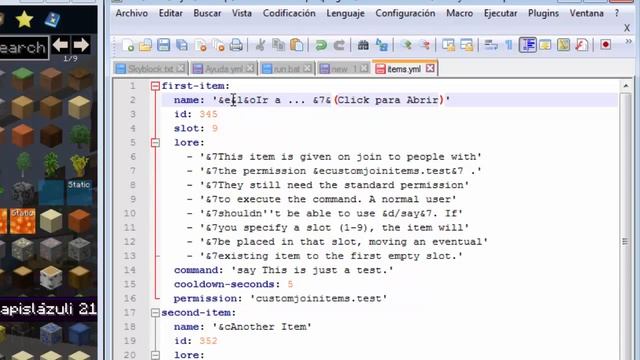
Task: Collapse the lore fold on line 20
Action: click(x=155, y=355)
